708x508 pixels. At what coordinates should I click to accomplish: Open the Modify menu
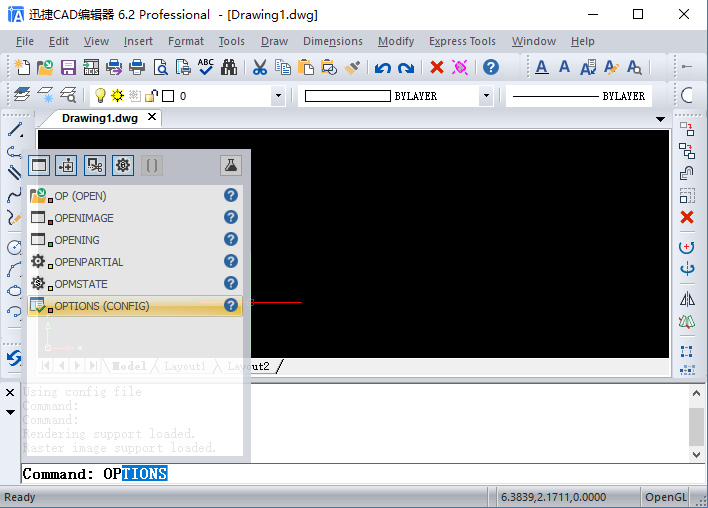pos(396,41)
